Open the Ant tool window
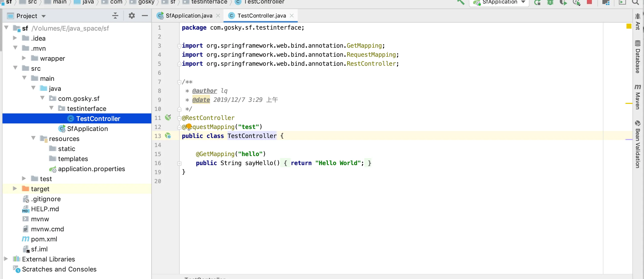This screenshot has height=279, width=644. [638, 22]
